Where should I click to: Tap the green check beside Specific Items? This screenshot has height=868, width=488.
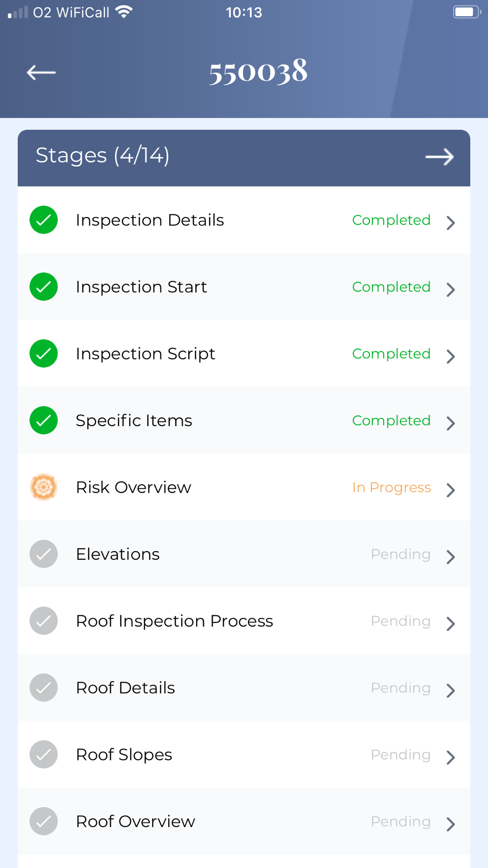(43, 420)
